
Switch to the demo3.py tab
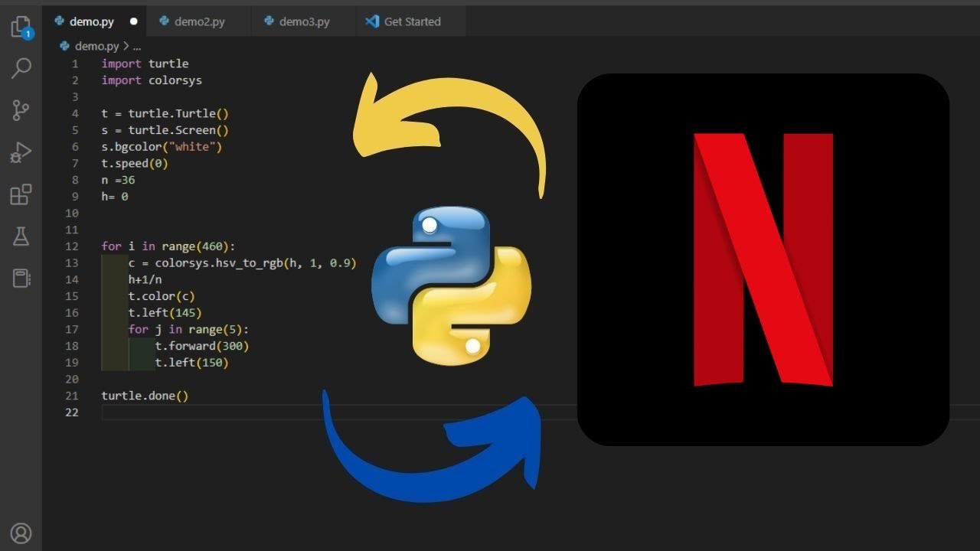pos(304,21)
